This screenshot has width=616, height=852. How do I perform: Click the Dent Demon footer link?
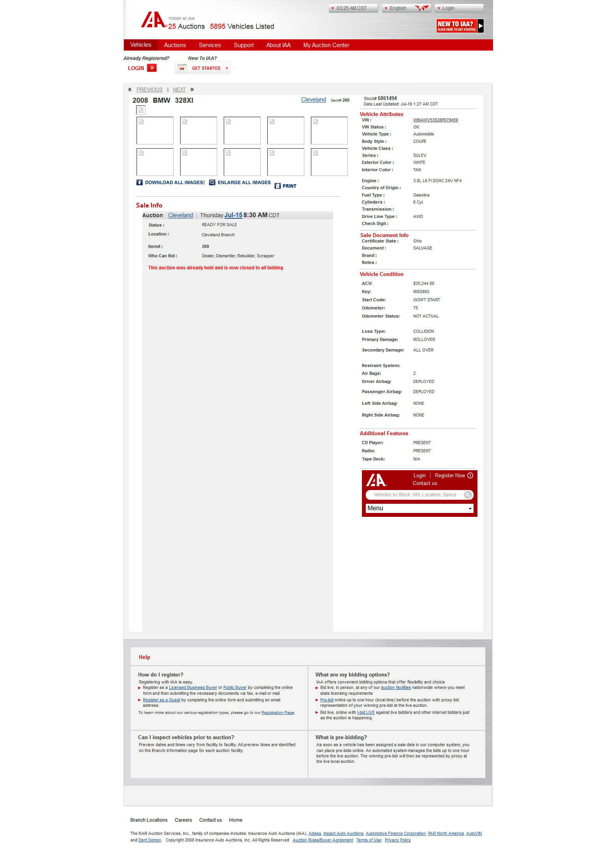click(x=150, y=840)
